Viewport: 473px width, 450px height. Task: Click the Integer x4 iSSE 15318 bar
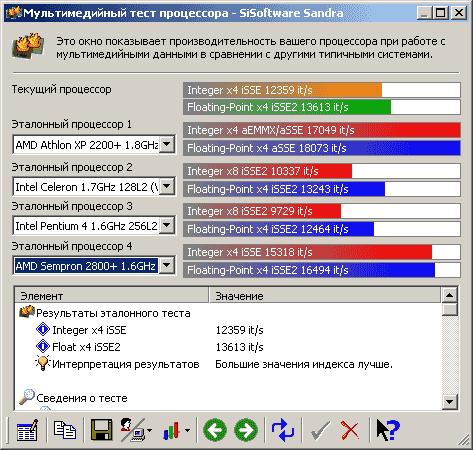click(x=322, y=252)
